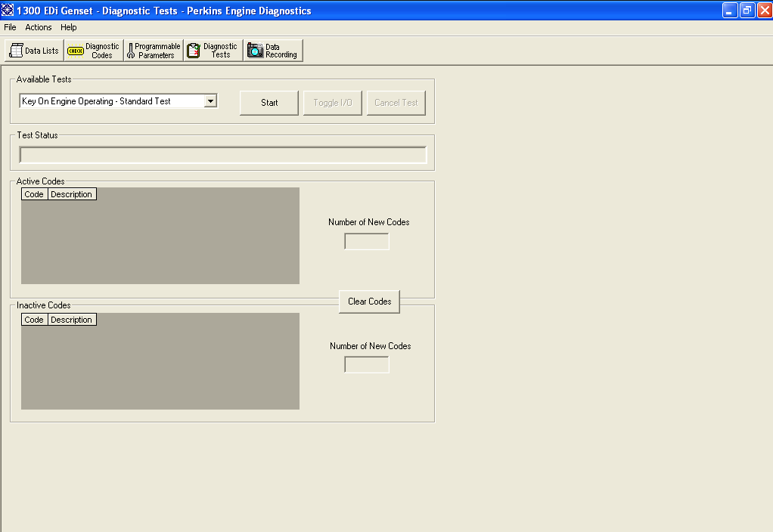This screenshot has height=532, width=773.
Task: Click the Toggle I/O button
Action: [333, 103]
